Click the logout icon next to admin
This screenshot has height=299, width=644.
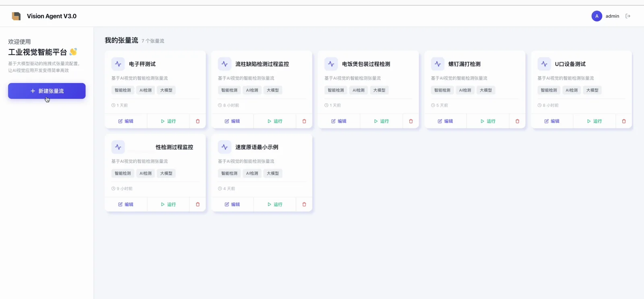click(628, 16)
